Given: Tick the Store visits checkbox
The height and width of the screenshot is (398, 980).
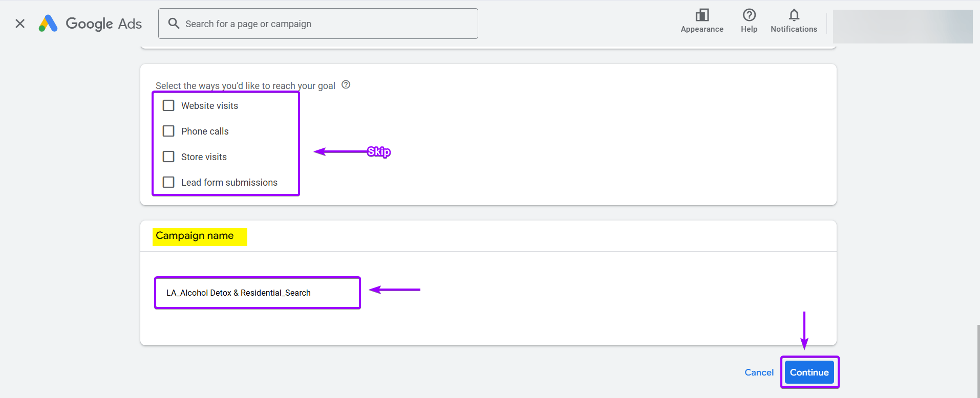Looking at the screenshot, I should (168, 157).
